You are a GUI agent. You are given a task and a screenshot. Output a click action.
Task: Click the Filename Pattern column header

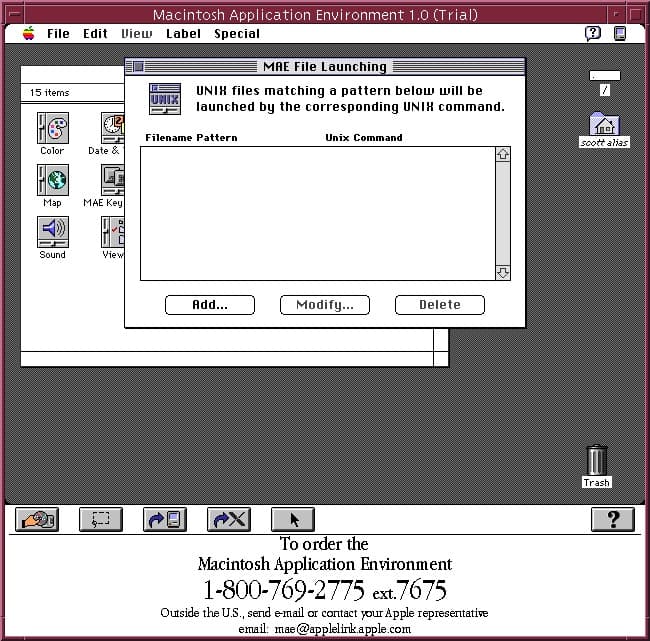[191, 138]
